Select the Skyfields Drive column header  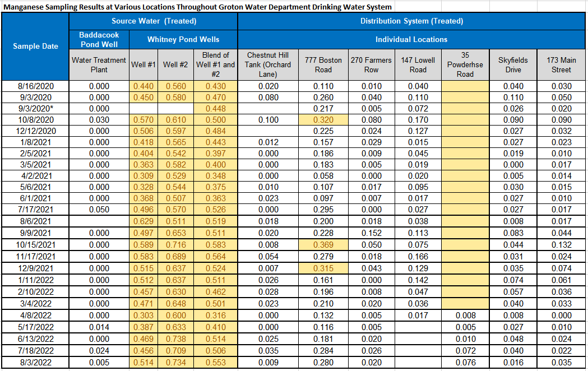513,64
